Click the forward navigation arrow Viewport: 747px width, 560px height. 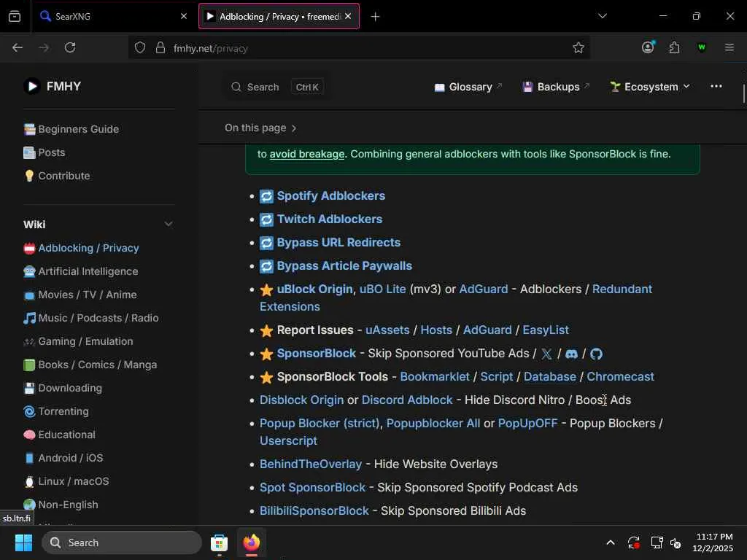click(43, 47)
